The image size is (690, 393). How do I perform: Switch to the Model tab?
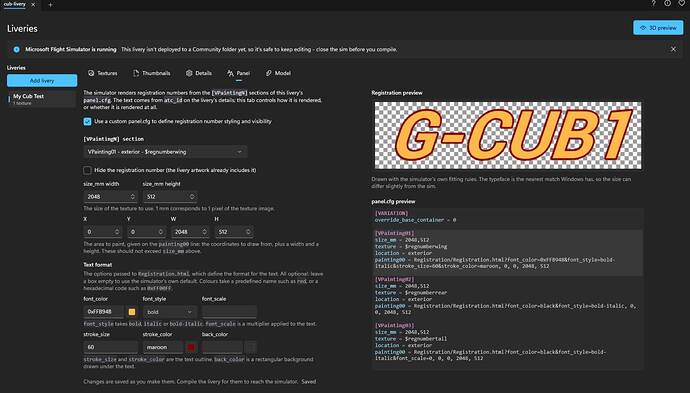click(278, 73)
